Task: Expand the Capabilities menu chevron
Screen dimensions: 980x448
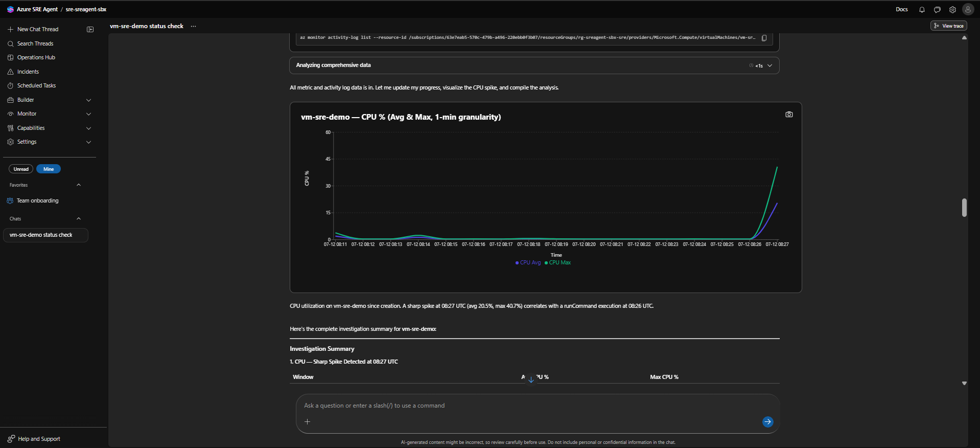Action: pos(88,128)
